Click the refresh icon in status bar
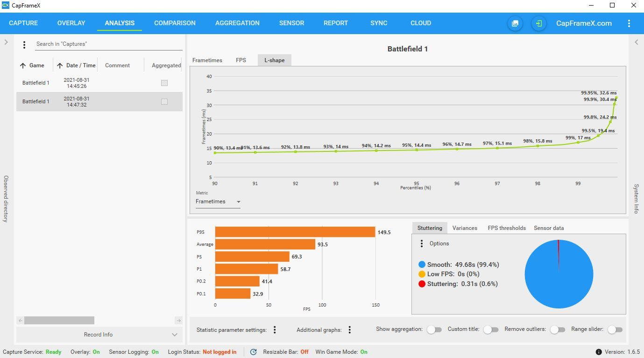644x358 pixels. pos(253,352)
